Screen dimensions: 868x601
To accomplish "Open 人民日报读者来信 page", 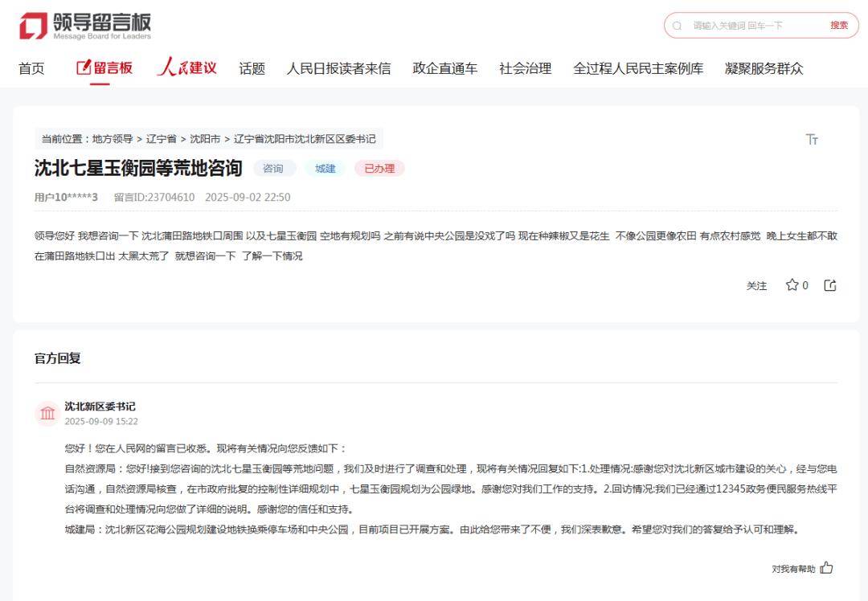I will (338, 69).
